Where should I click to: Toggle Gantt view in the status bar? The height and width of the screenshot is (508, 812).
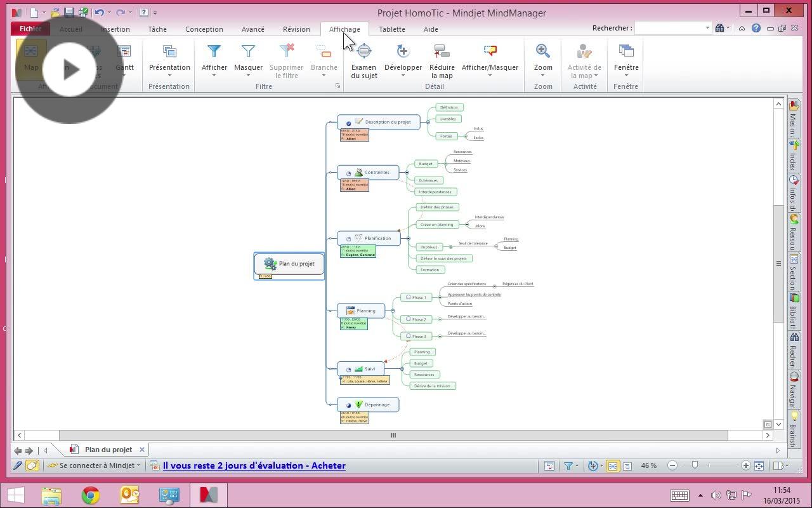pos(549,465)
